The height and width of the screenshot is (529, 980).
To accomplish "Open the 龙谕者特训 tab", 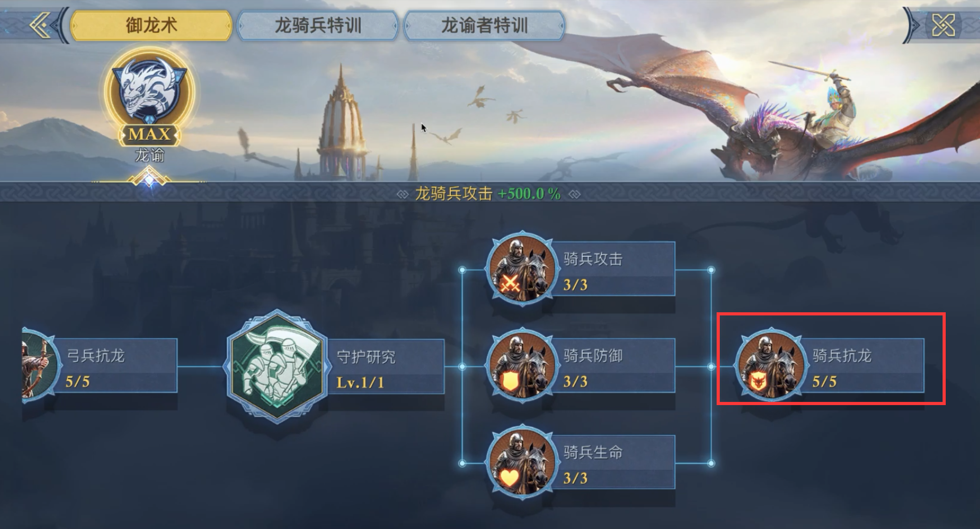I will (484, 26).
